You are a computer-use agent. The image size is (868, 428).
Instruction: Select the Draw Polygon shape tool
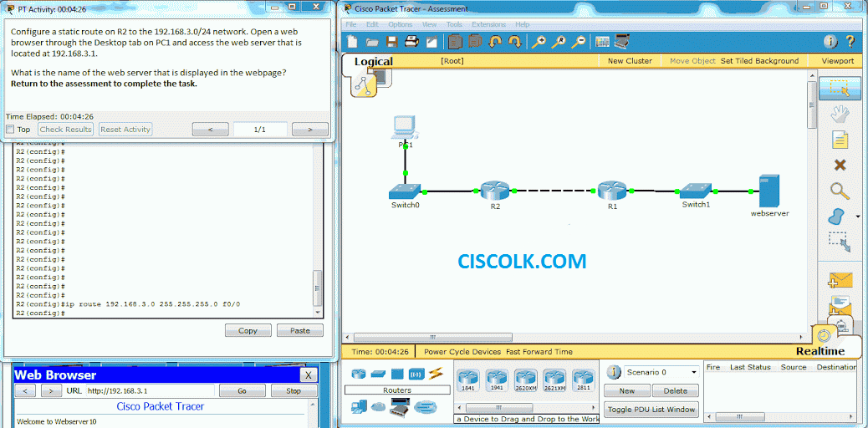(836, 216)
